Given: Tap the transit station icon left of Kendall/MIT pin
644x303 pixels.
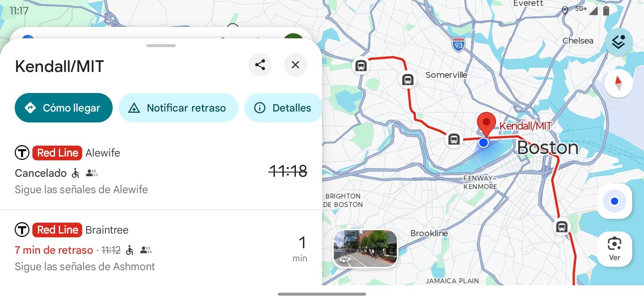Looking at the screenshot, I should [454, 139].
